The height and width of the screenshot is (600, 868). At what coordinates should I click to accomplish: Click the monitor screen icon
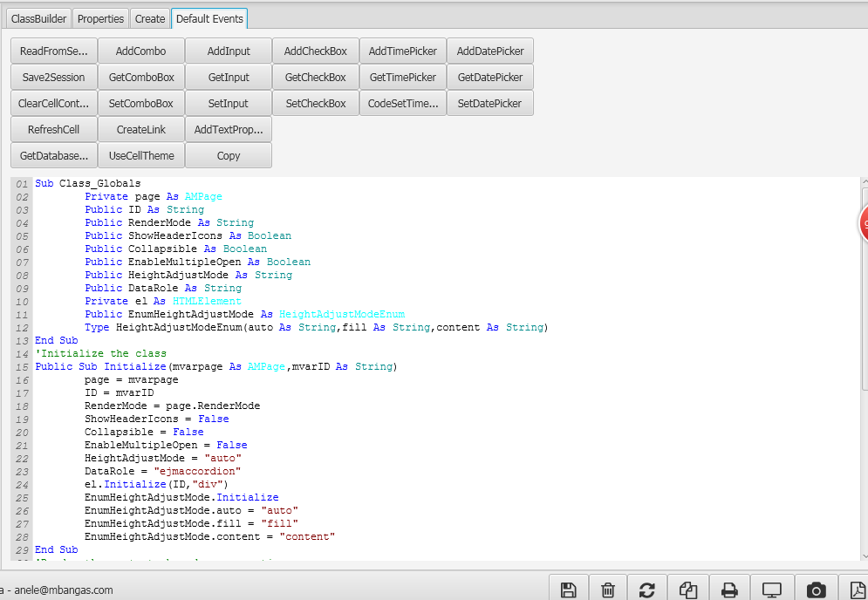click(x=771, y=590)
